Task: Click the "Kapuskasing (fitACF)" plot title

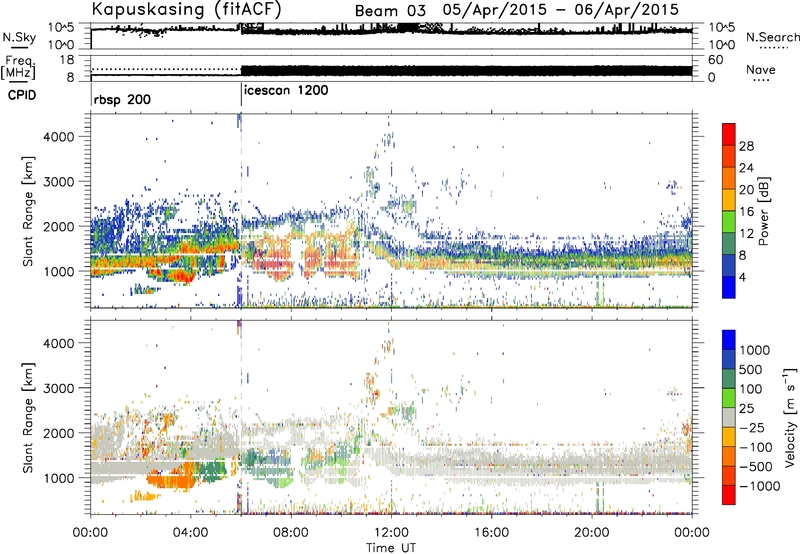Action: 186,9
